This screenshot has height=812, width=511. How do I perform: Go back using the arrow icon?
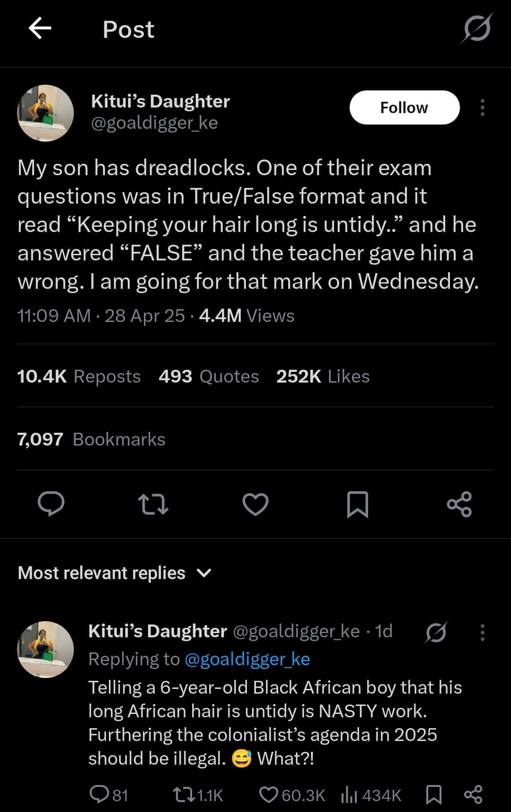point(40,28)
